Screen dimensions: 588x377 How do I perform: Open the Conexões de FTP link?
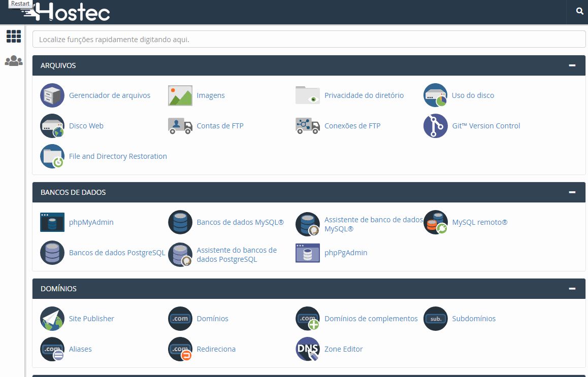point(352,126)
